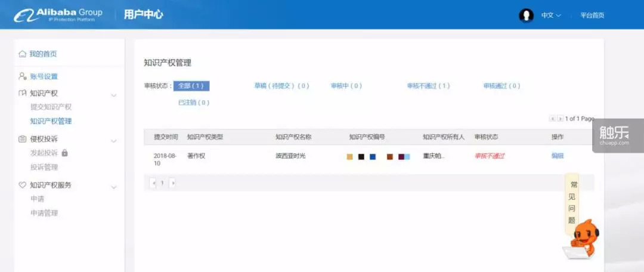Filter by 已注销 (0)
The height and width of the screenshot is (272, 644).
(x=194, y=103)
